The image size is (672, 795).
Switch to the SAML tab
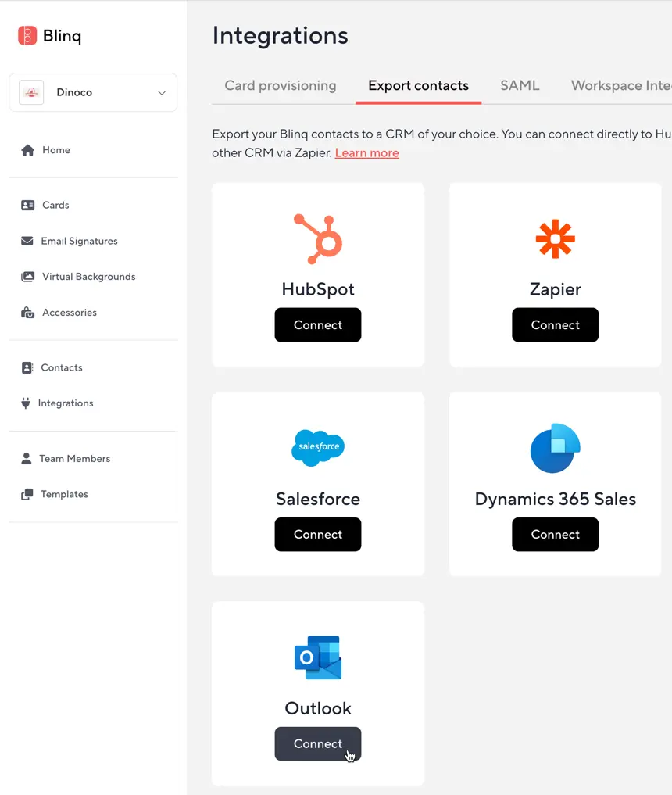click(x=520, y=86)
